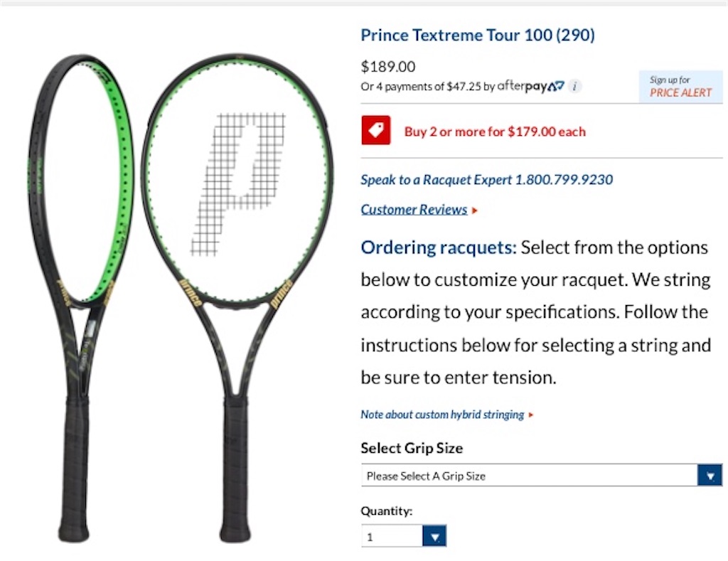Click the front-view racquet image

(x=237, y=297)
